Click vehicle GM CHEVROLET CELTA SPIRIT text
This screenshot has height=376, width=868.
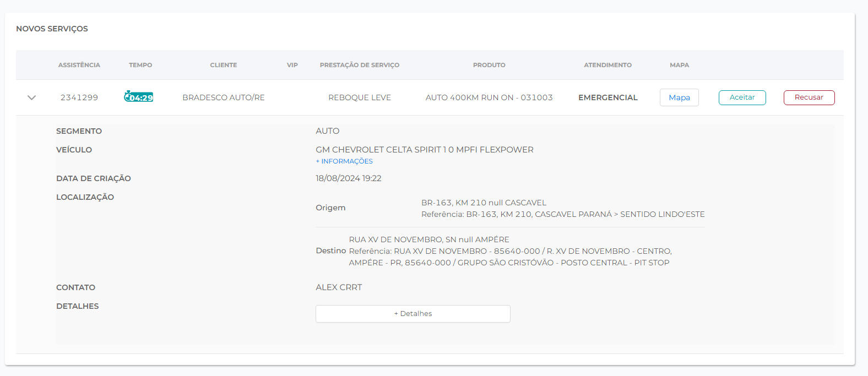[x=425, y=150]
